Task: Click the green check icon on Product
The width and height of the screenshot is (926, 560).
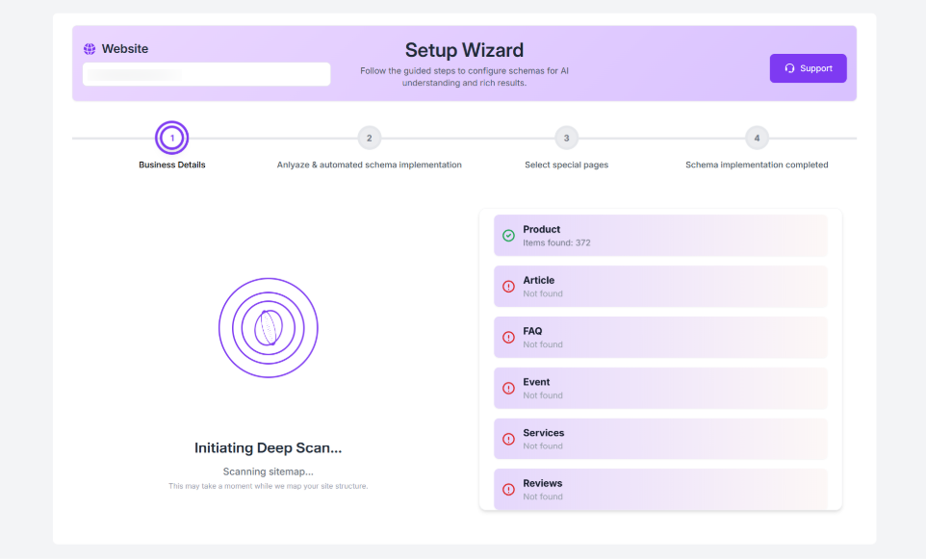Action: 508,236
